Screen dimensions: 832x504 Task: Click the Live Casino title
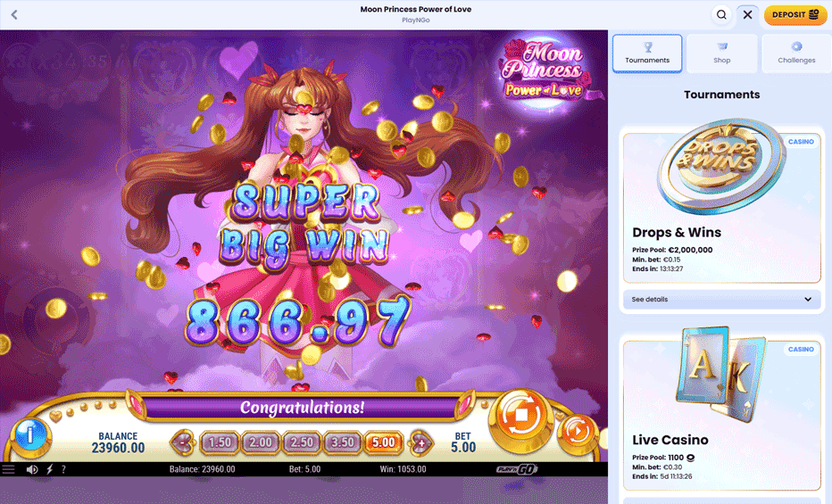670,440
